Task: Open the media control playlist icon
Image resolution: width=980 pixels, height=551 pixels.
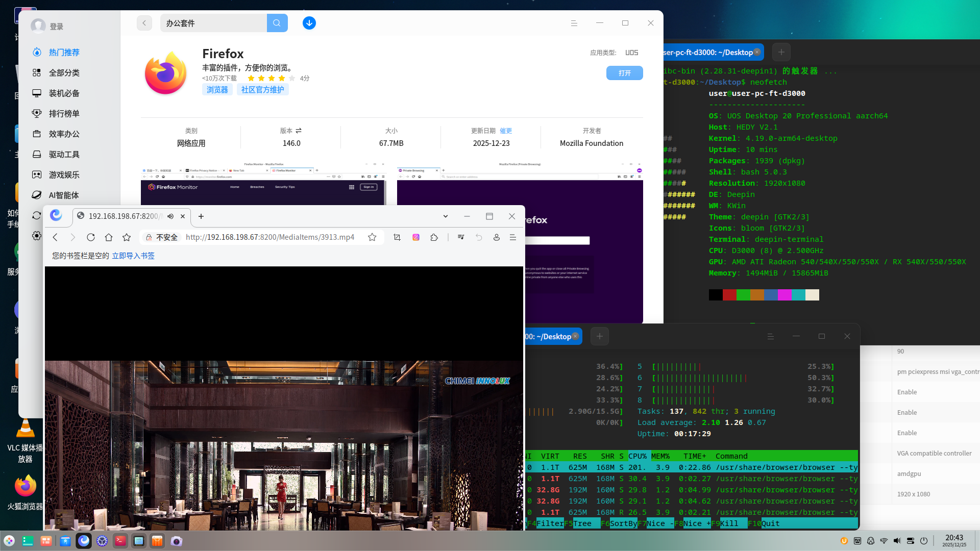Action: click(461, 237)
